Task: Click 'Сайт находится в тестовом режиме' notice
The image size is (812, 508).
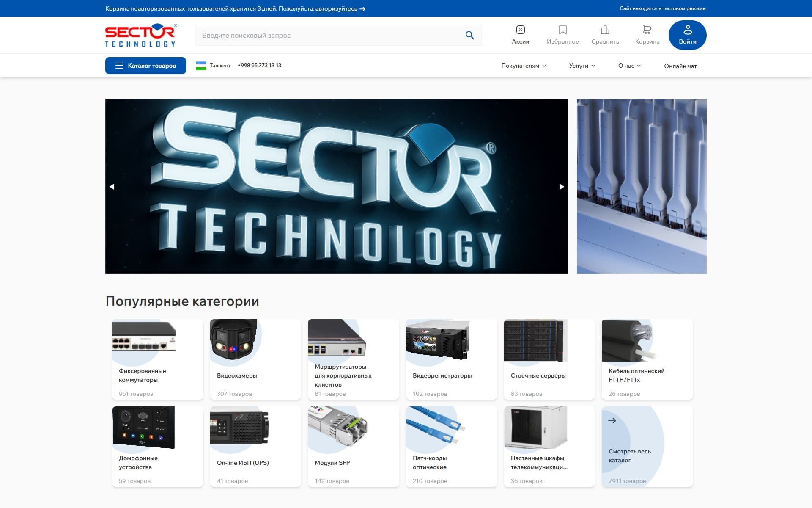Action: (x=663, y=8)
